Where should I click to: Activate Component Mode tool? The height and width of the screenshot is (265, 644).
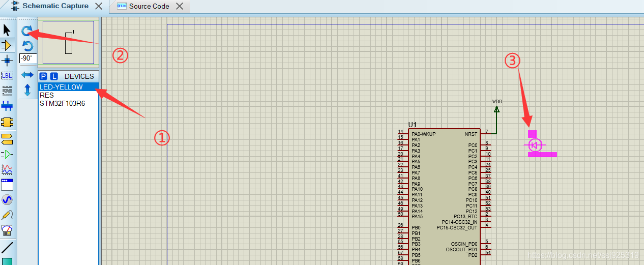click(7, 45)
